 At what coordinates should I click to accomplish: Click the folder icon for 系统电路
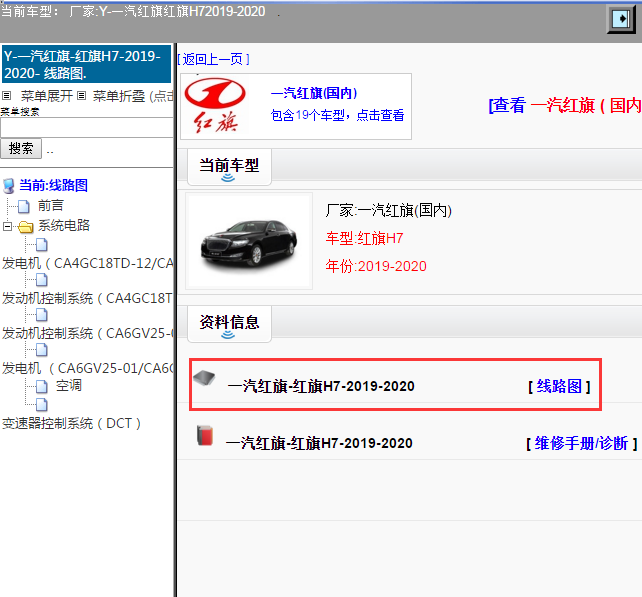[25, 226]
